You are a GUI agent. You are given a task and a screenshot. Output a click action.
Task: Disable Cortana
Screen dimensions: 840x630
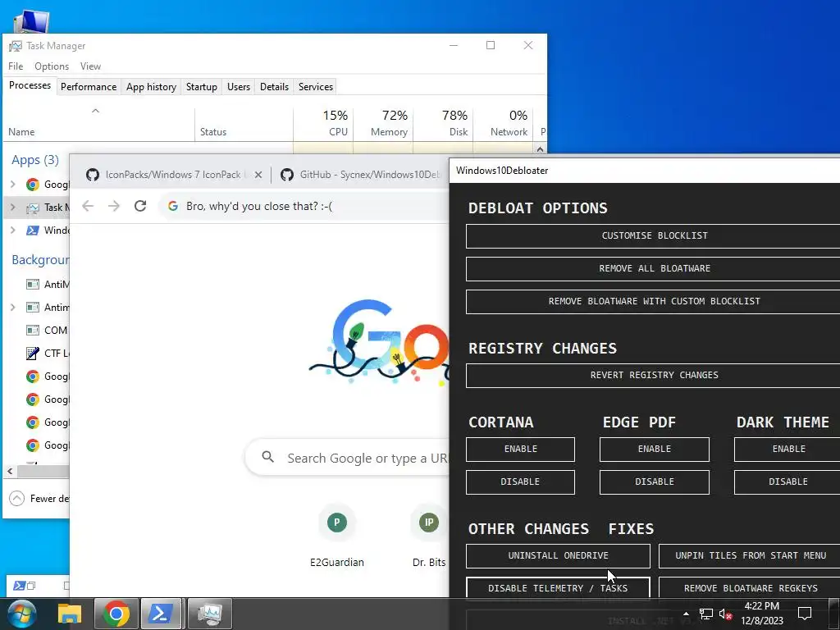[521, 482]
